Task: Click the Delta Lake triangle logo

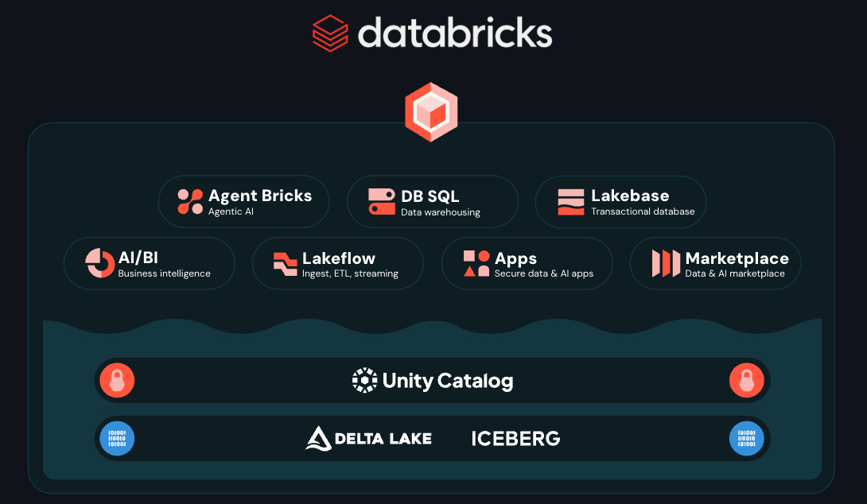Action: coord(317,438)
